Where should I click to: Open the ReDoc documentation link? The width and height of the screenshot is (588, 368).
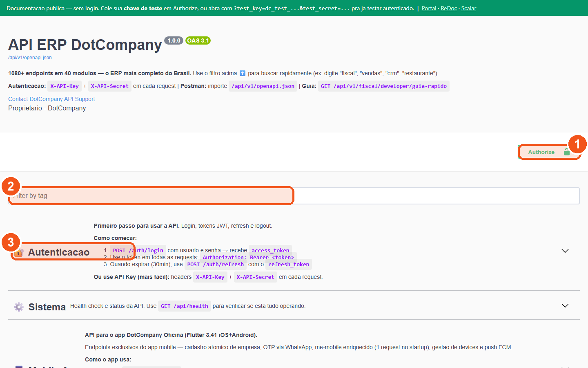[x=449, y=8]
